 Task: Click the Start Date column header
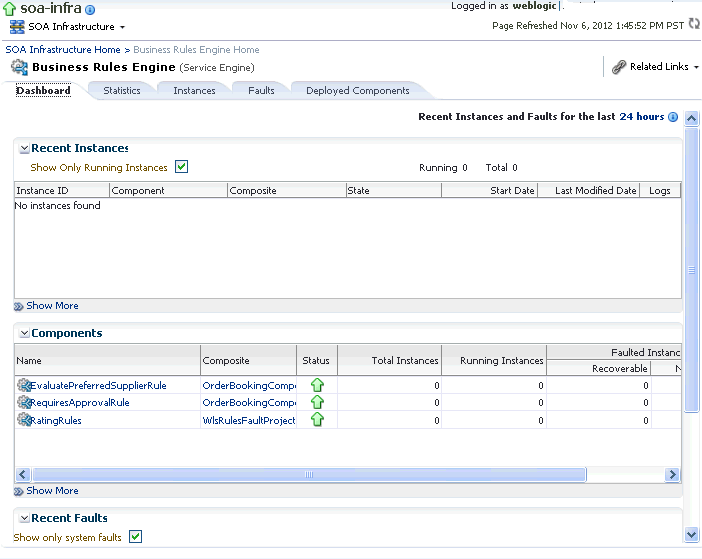489,190
